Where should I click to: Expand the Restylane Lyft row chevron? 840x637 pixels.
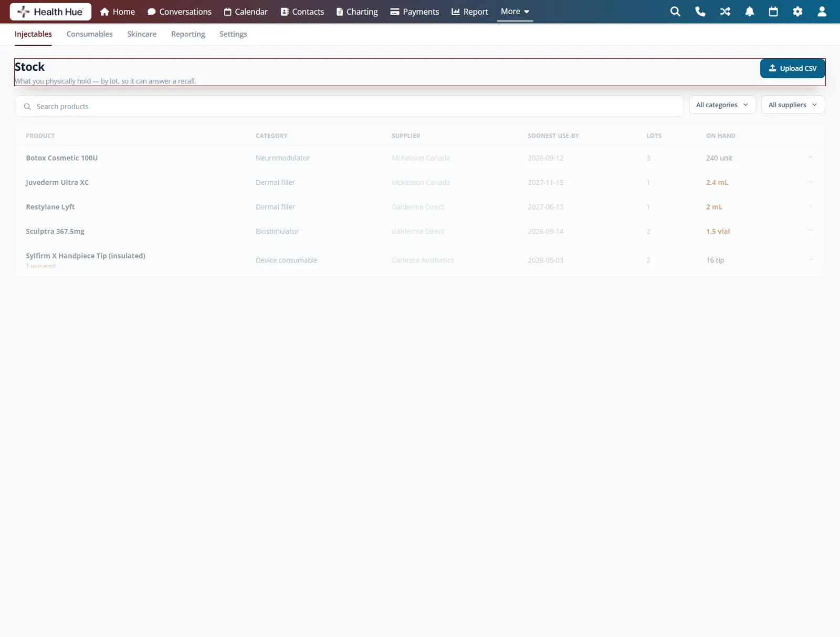pos(811,206)
